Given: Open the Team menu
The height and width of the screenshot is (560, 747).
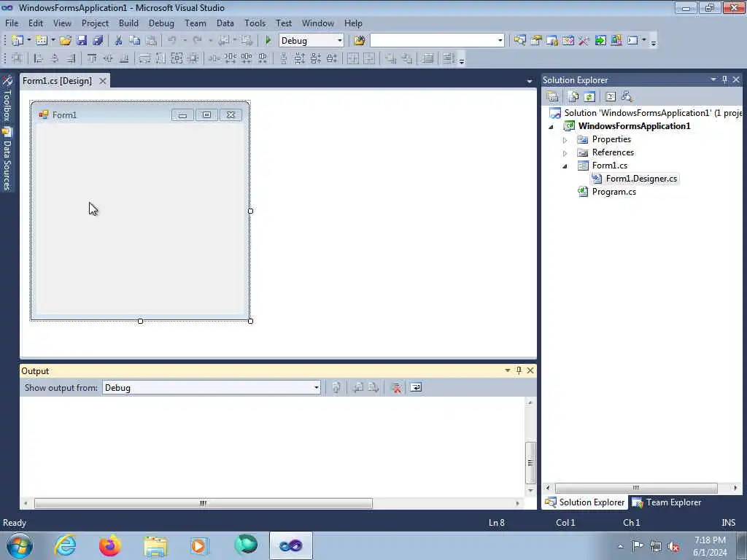Looking at the screenshot, I should click(x=196, y=23).
